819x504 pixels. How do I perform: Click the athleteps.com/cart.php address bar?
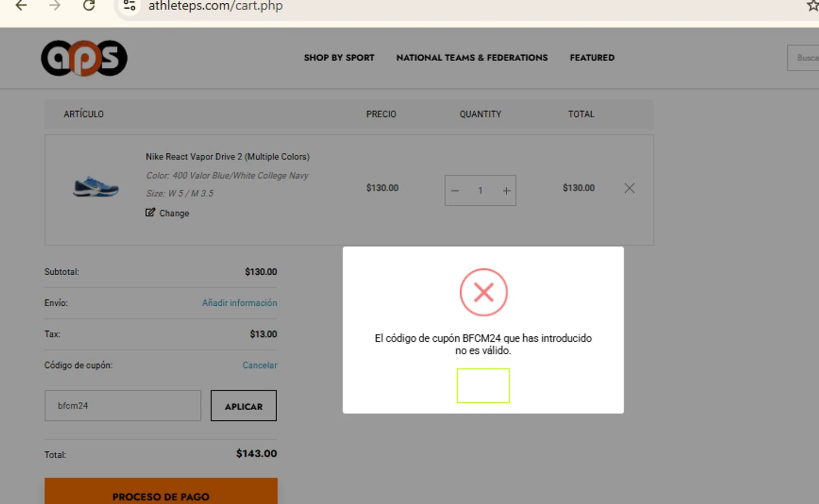(x=216, y=6)
